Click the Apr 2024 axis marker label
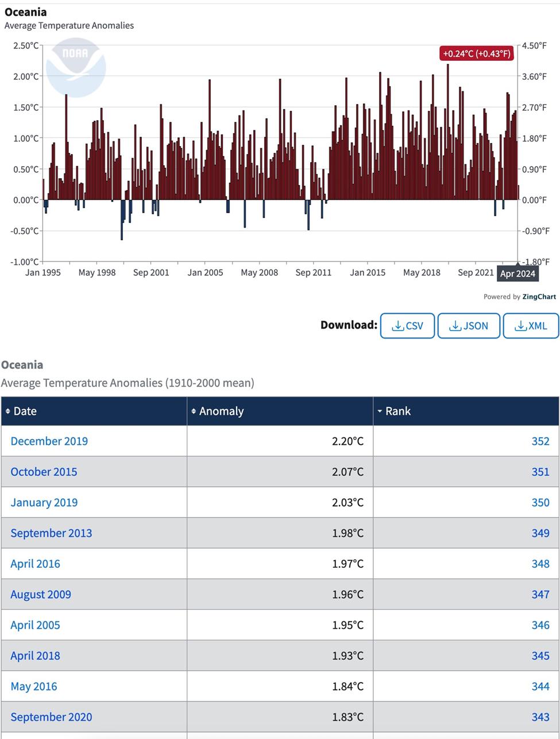Screen dimensions: 560x739 pyautogui.click(x=517, y=274)
